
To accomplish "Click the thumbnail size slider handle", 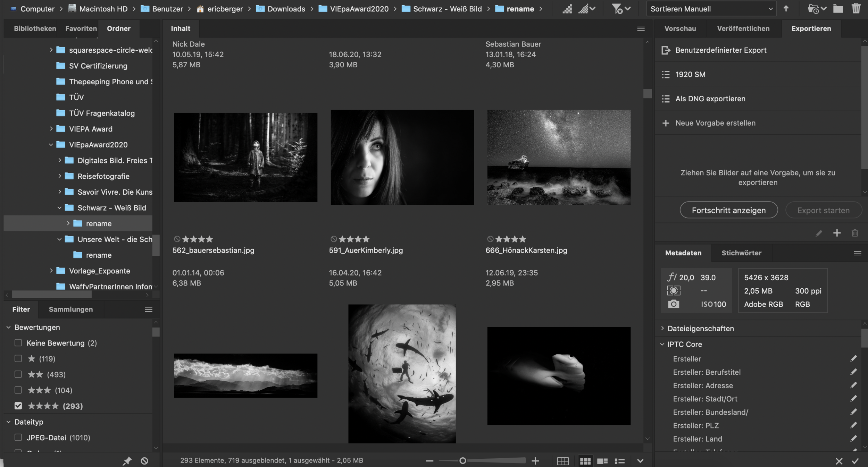I will [462, 460].
